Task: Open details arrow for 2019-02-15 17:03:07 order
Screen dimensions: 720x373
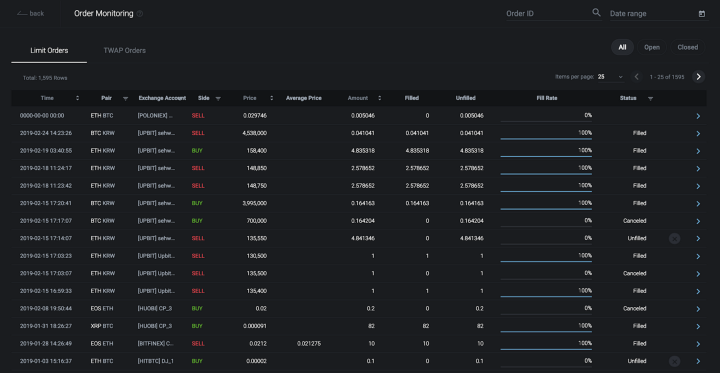Action: click(698, 274)
